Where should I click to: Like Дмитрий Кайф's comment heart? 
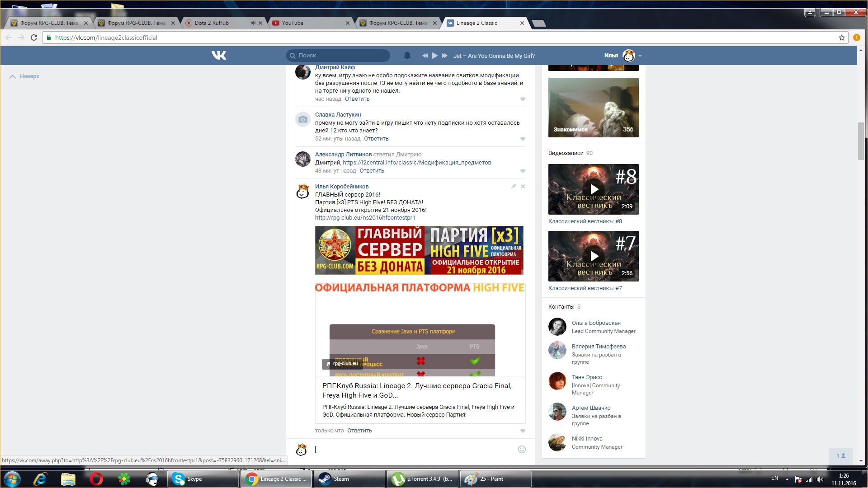pos(523,99)
